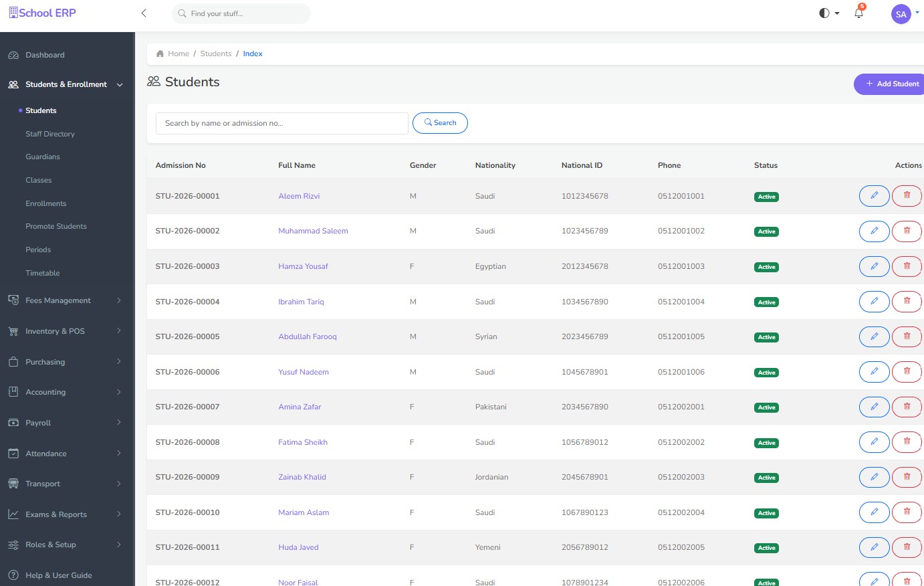Viewport: 924px width, 586px height.
Task: Click the Add Student button
Action: (890, 84)
